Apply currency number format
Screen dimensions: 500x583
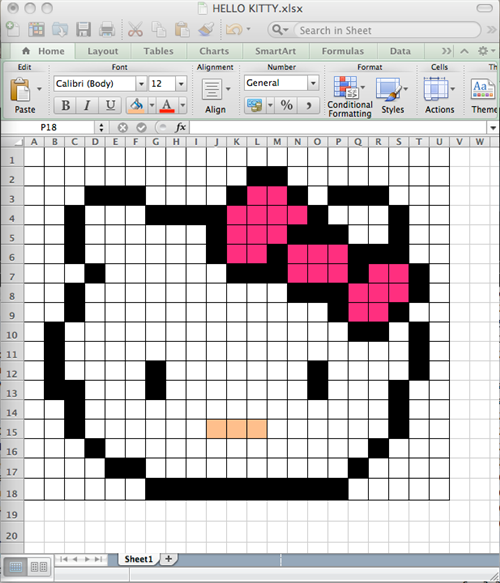coord(255,106)
